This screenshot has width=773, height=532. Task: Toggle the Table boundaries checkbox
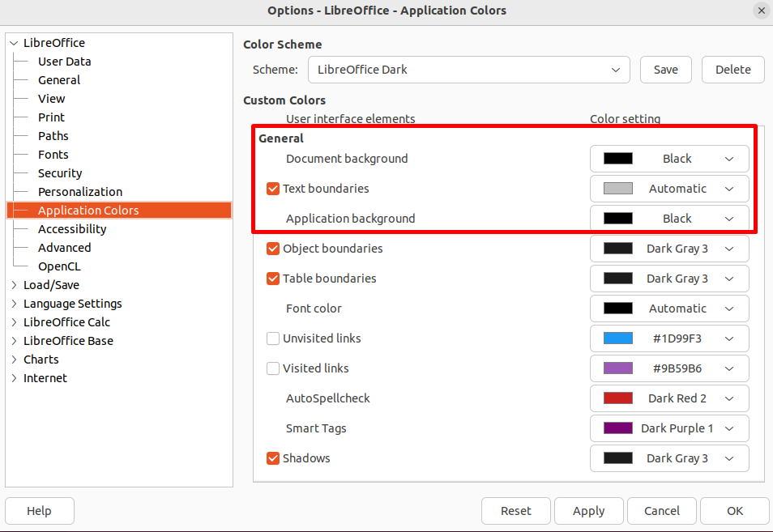pos(272,279)
